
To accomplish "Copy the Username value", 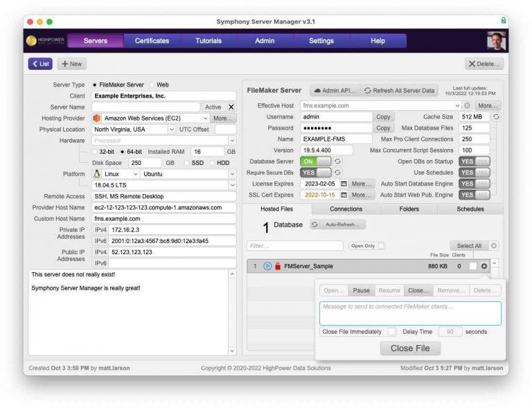I will click(x=383, y=117).
